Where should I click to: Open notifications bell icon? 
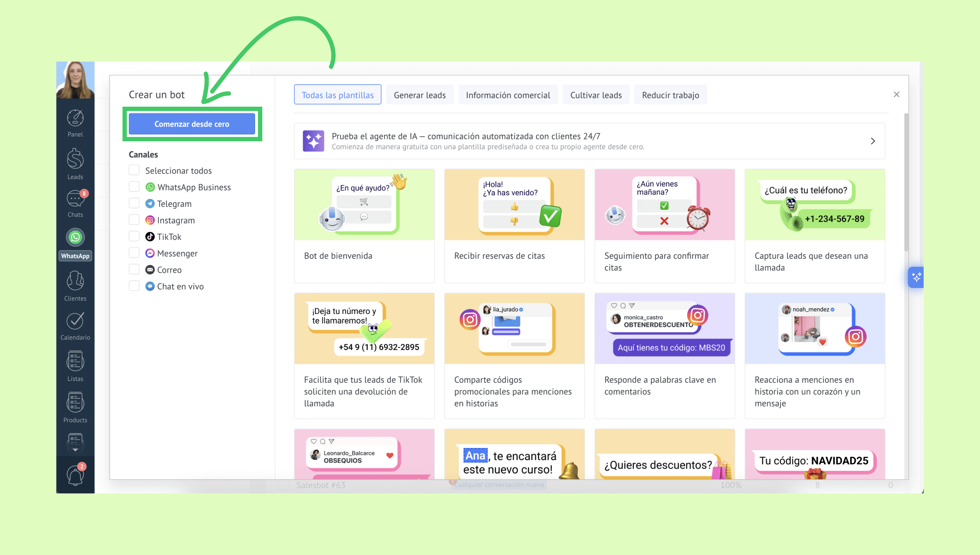coord(75,475)
